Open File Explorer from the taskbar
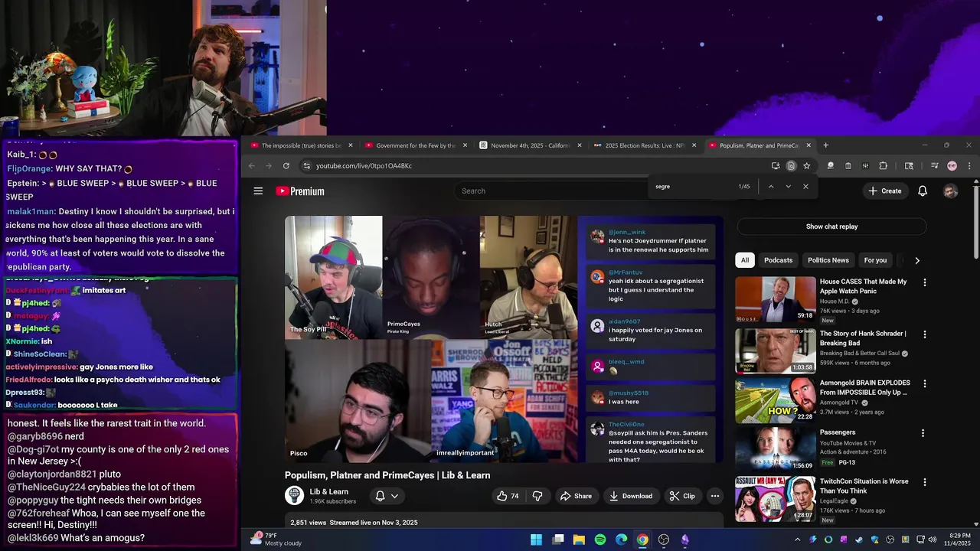Screen dimensions: 980x551 point(579,540)
